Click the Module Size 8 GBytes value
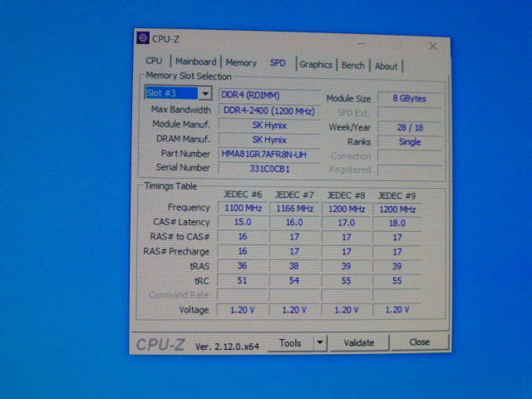Screen dimensions: 532x399 coord(410,98)
